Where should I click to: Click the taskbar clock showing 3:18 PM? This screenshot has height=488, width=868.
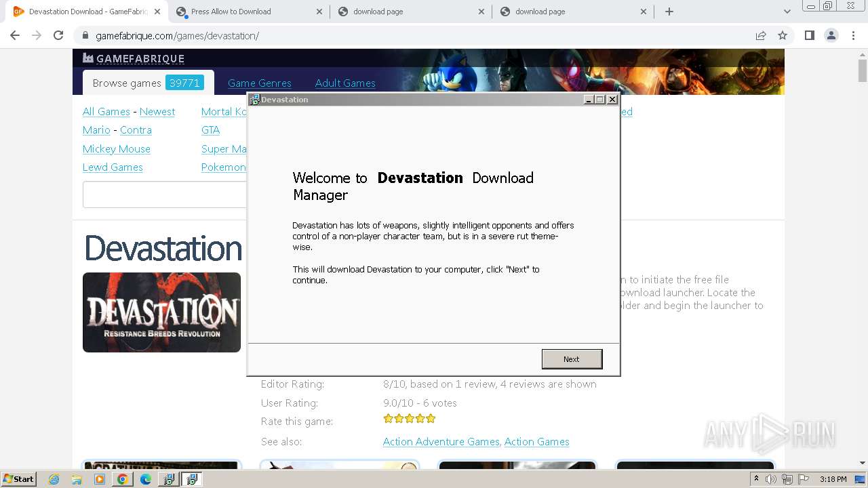(833, 479)
